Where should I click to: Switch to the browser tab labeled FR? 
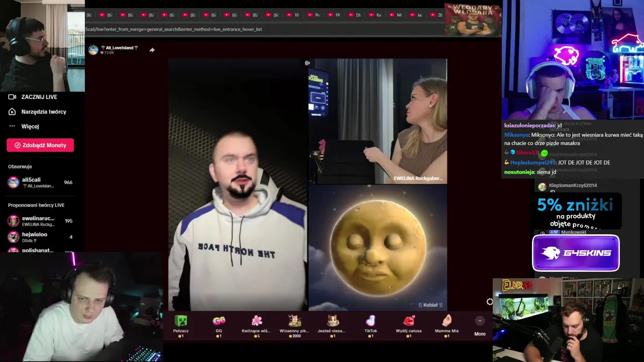[x=334, y=15]
